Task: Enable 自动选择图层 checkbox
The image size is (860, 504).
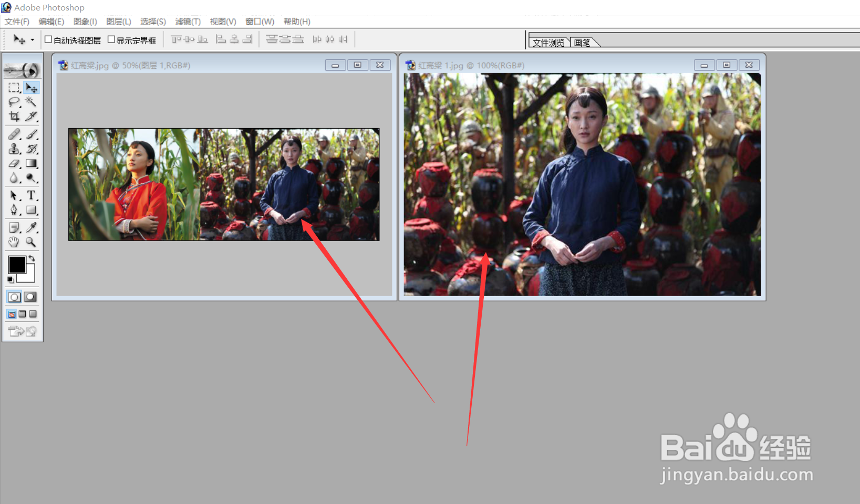Action: (48, 39)
